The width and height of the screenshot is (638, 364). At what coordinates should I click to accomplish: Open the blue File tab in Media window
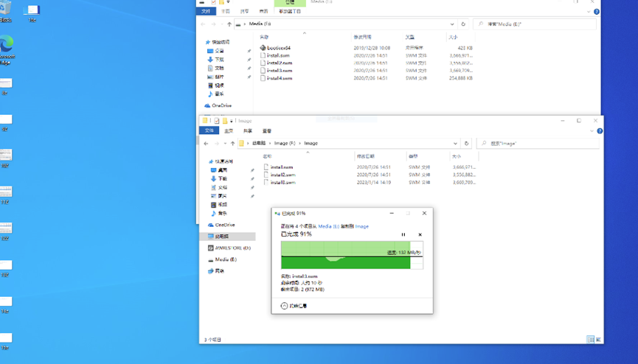206,11
